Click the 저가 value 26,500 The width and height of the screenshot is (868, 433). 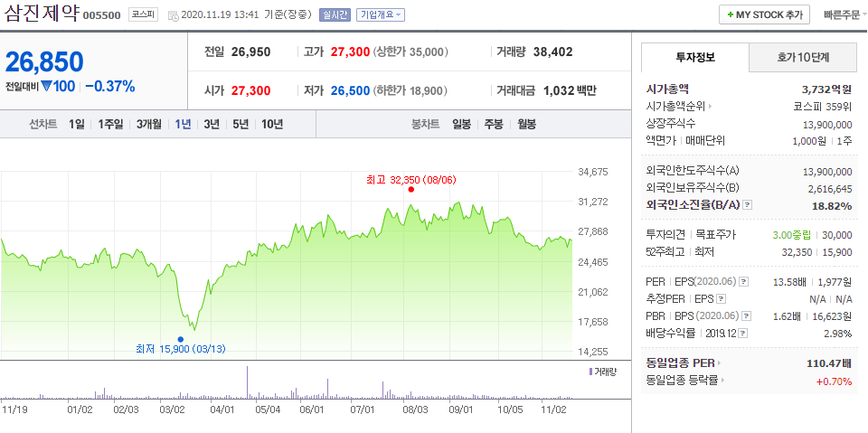[350, 90]
